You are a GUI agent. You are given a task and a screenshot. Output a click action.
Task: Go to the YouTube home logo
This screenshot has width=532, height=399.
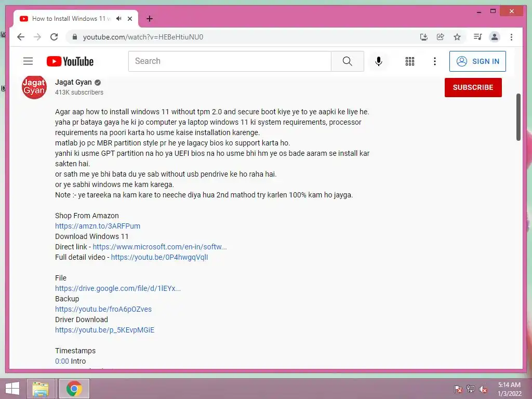click(x=70, y=61)
